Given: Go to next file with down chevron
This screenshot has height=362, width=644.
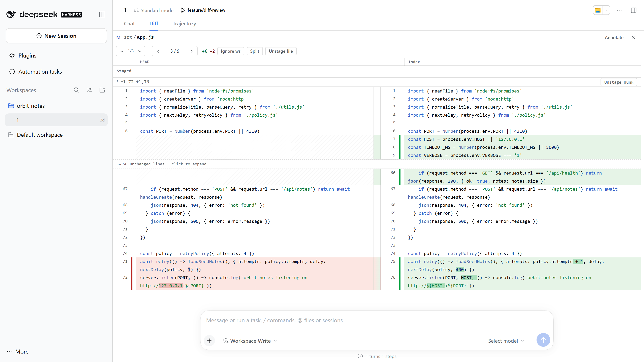Looking at the screenshot, I should 140,51.
